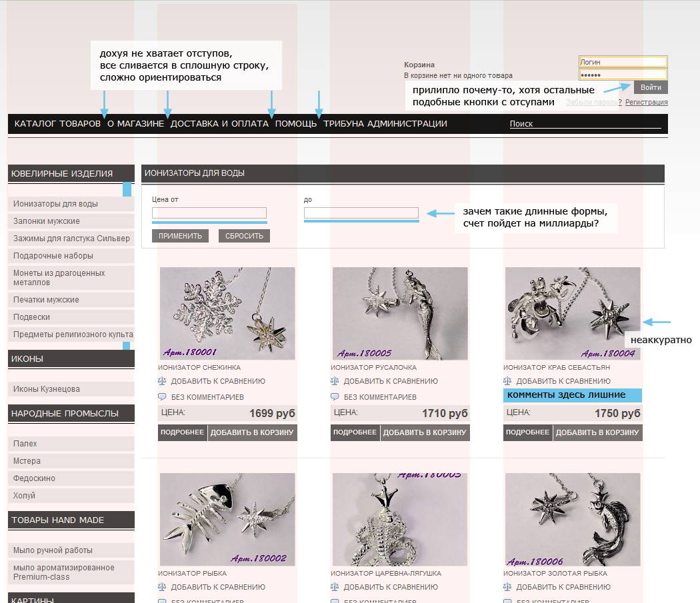Select Монеты из драгоценных металлов category

coord(71,278)
